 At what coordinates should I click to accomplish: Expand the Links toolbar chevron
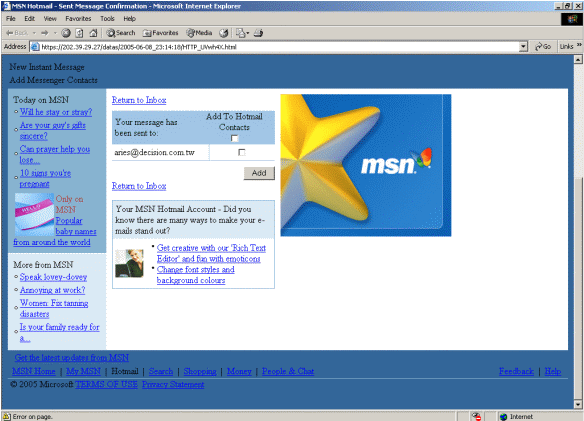click(x=579, y=45)
